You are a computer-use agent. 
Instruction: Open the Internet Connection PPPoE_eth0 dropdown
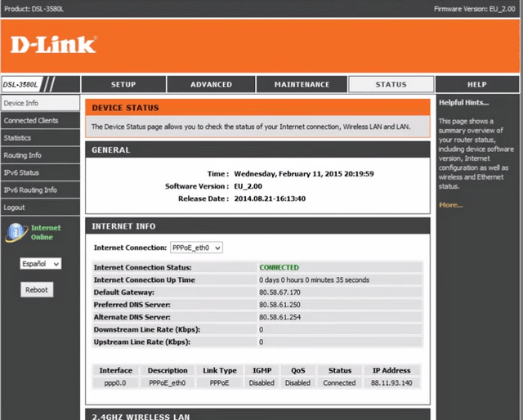196,248
